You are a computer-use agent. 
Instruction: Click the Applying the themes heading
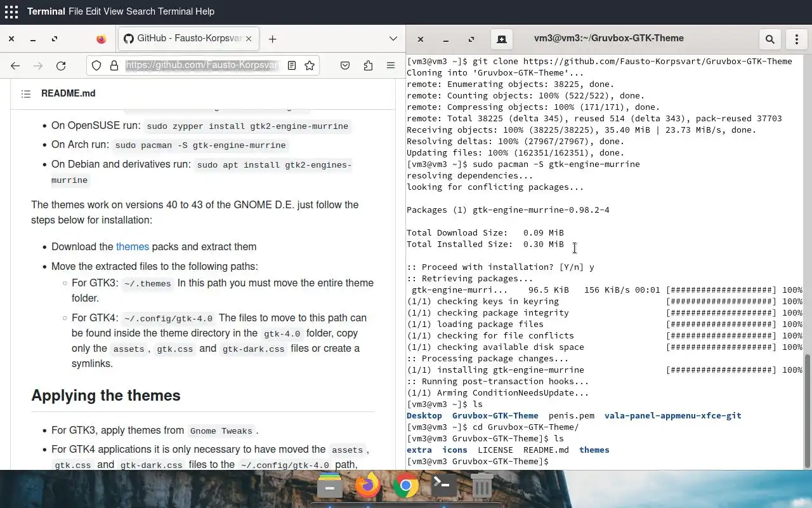[106, 395]
